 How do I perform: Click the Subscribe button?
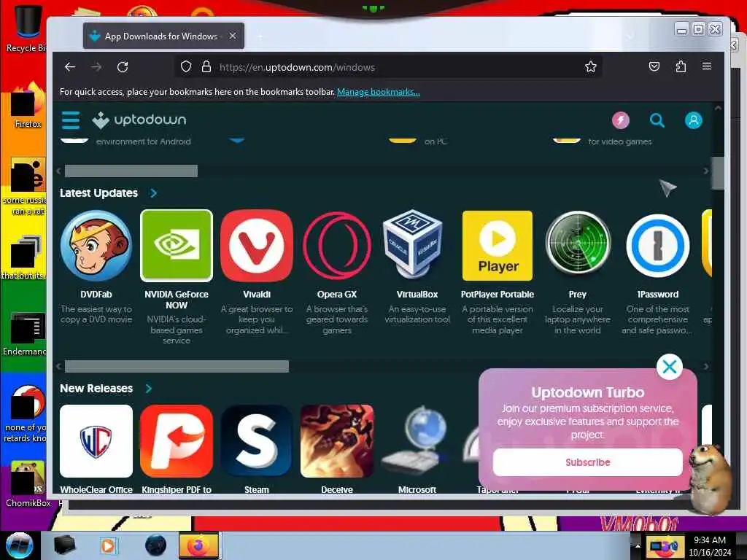[587, 462]
